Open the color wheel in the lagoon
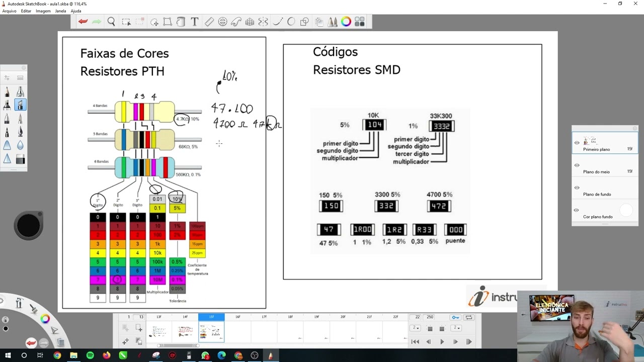 45,319
